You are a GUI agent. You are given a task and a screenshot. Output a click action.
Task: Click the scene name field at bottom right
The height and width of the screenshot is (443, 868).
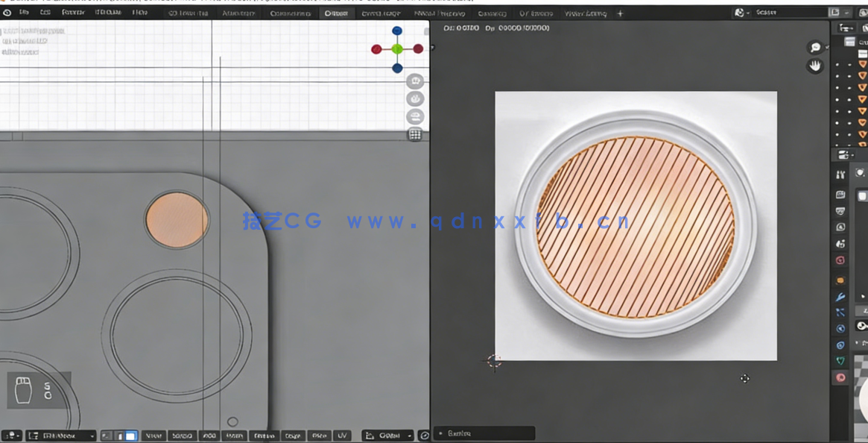click(x=484, y=433)
